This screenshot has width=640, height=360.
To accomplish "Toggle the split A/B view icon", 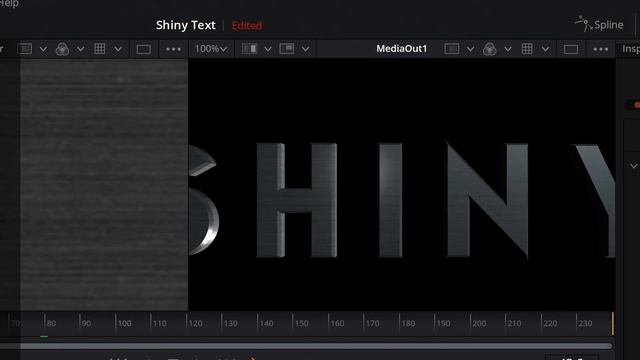I will [x=249, y=49].
